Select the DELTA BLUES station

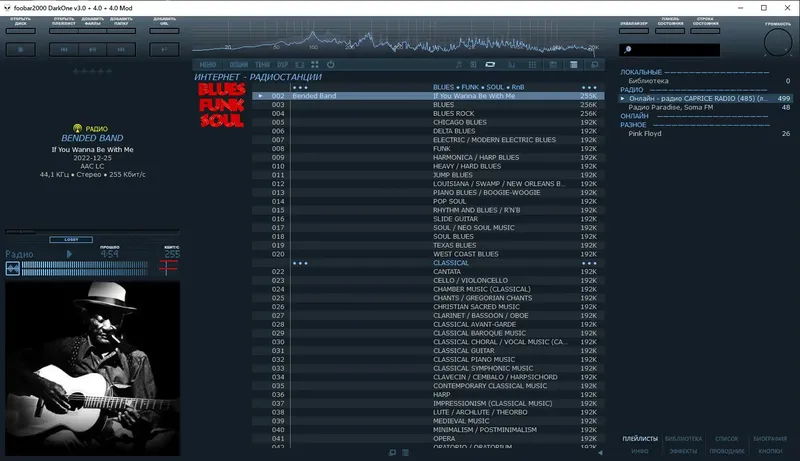pyautogui.click(x=428, y=131)
